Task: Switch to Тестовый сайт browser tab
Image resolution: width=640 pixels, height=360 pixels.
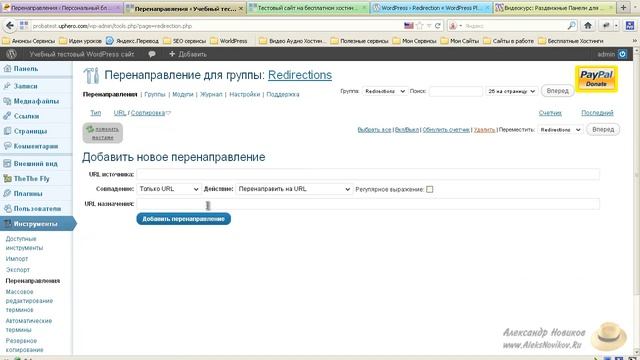Action: pos(308,8)
